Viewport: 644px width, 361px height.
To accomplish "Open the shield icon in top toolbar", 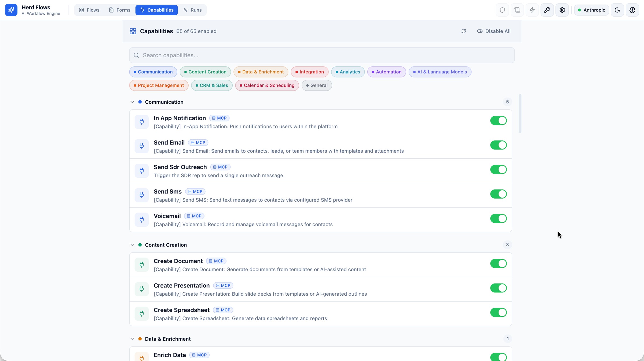I will click(502, 10).
